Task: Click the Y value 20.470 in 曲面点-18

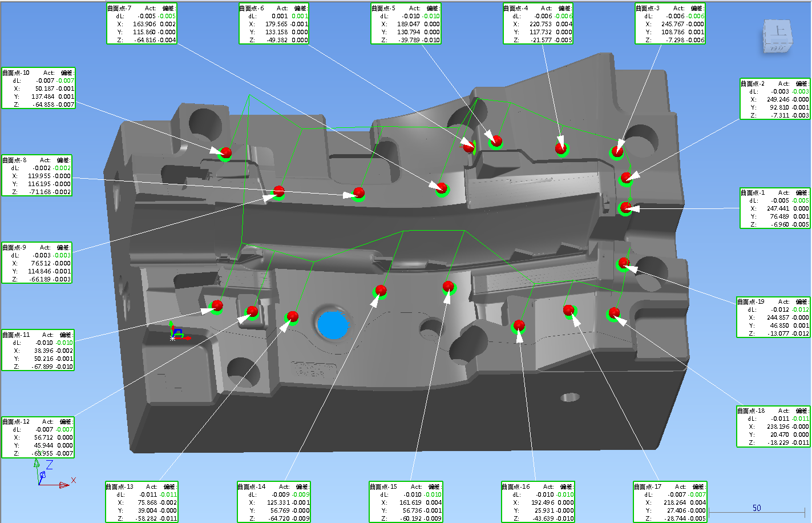Action: [779, 435]
